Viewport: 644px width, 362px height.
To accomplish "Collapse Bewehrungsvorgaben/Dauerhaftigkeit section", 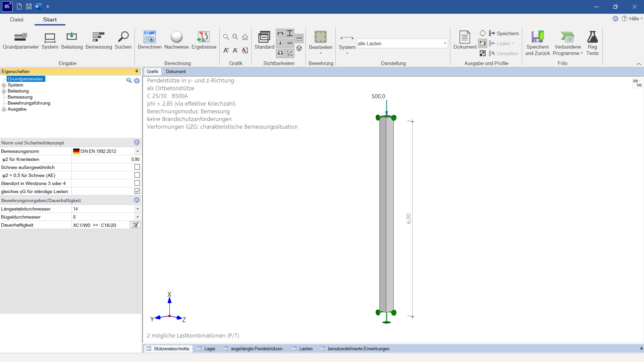I will [137, 200].
